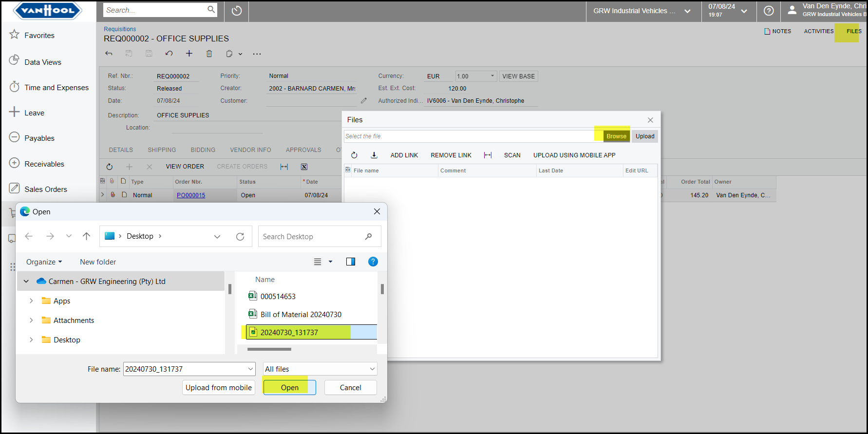Screen dimensions: 868x434
Task: Click the pencil edit icon beside Customer
Action: tap(364, 101)
